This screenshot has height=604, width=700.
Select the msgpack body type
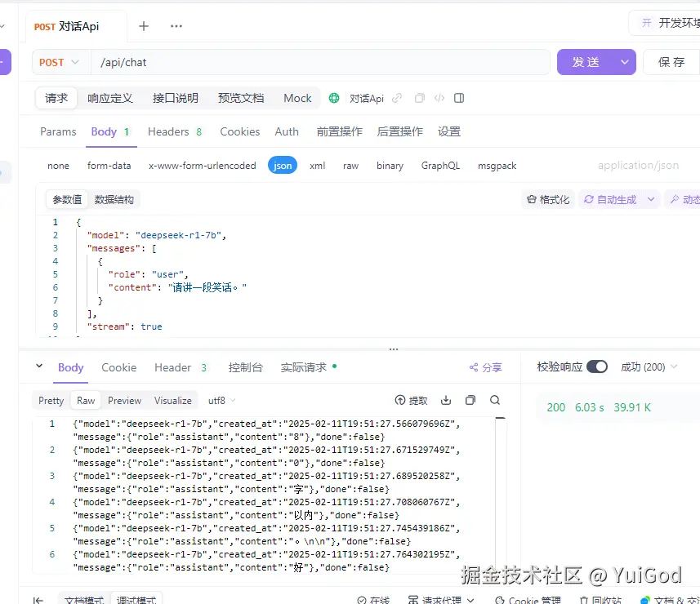pyautogui.click(x=497, y=166)
